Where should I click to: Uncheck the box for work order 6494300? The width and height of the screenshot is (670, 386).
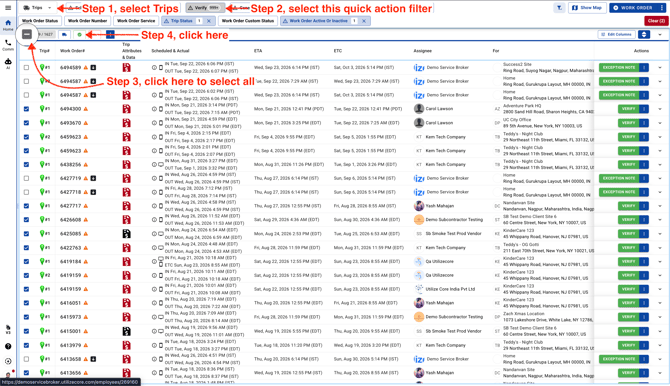tap(26, 109)
